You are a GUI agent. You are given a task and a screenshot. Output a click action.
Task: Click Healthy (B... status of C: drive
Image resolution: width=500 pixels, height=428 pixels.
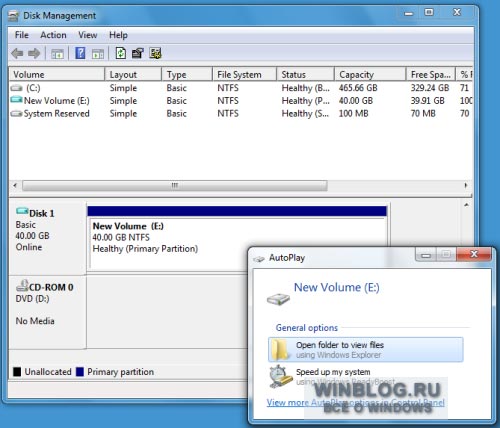coord(306,88)
